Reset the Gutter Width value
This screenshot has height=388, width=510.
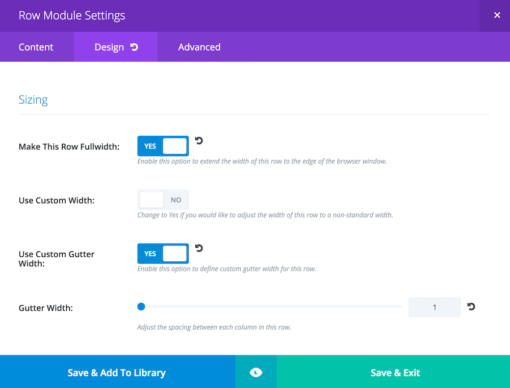point(471,307)
